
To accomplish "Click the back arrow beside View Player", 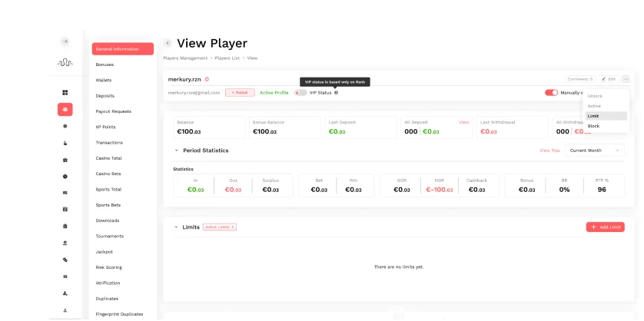I will [168, 44].
